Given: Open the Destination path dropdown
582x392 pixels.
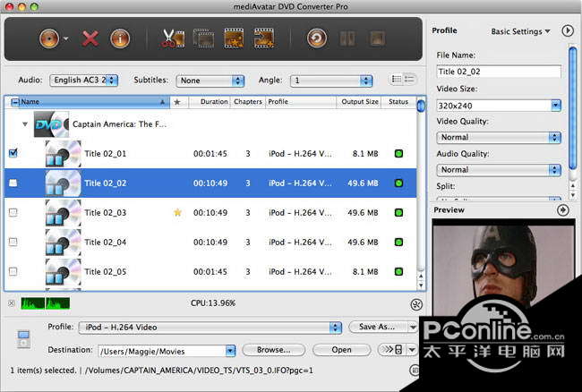Looking at the screenshot, I should pyautogui.click(x=230, y=351).
